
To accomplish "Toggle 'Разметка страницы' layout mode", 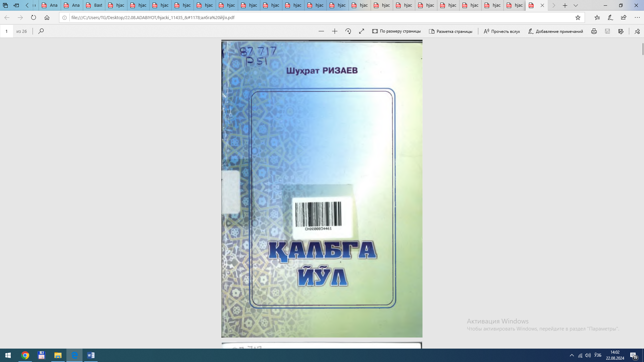I will pyautogui.click(x=451, y=31).
